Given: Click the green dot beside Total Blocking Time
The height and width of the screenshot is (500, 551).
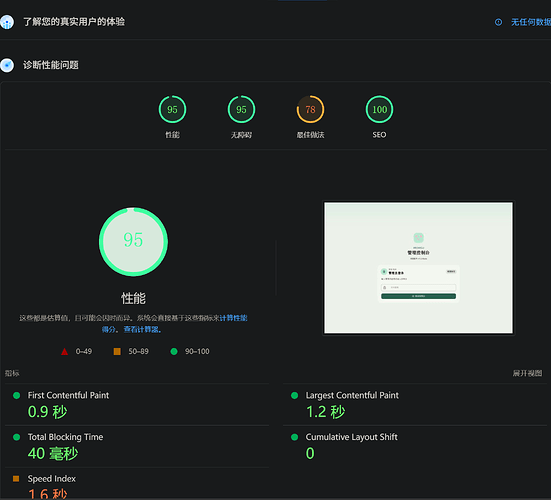Looking at the screenshot, I should pos(16,437).
